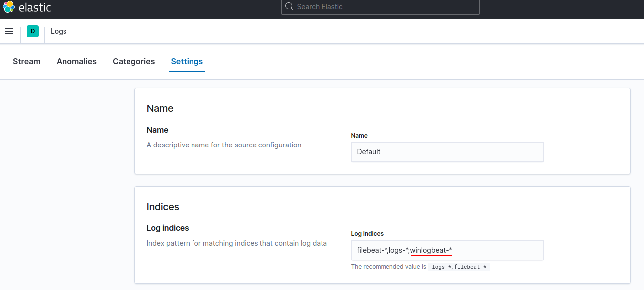Viewport: 644px width, 290px height.
Task: Click the Log indices input field
Action: coord(447,250)
